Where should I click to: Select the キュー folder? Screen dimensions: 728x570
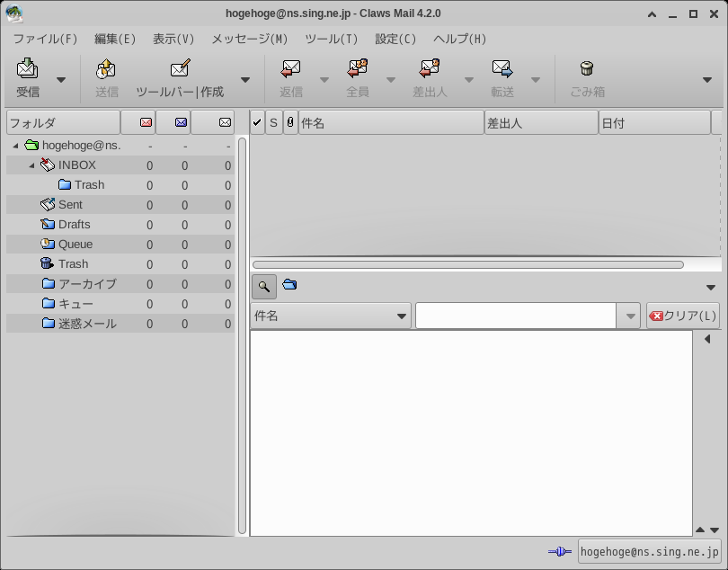coord(120,304)
